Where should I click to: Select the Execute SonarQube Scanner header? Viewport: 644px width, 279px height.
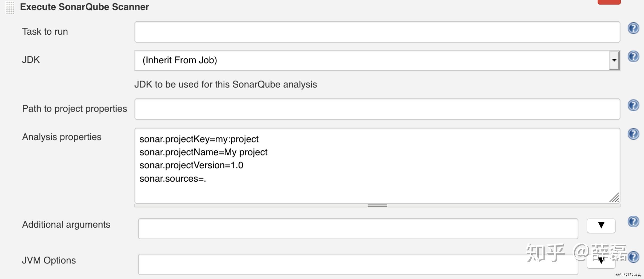(x=85, y=7)
